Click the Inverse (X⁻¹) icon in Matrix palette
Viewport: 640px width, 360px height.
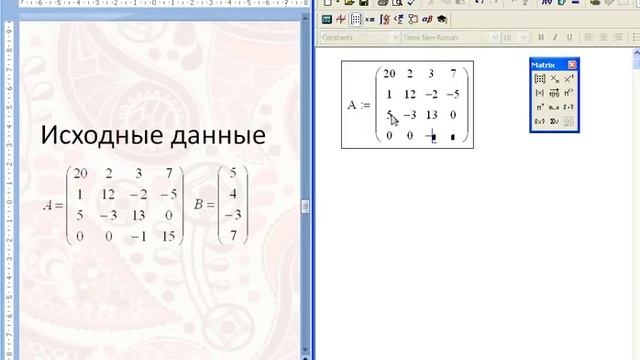pos(569,79)
